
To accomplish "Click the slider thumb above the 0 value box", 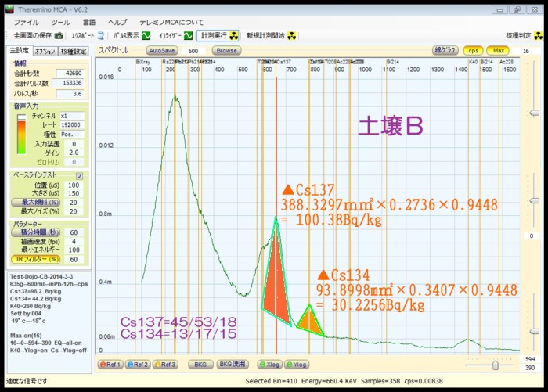I will pyautogui.click(x=535, y=200).
